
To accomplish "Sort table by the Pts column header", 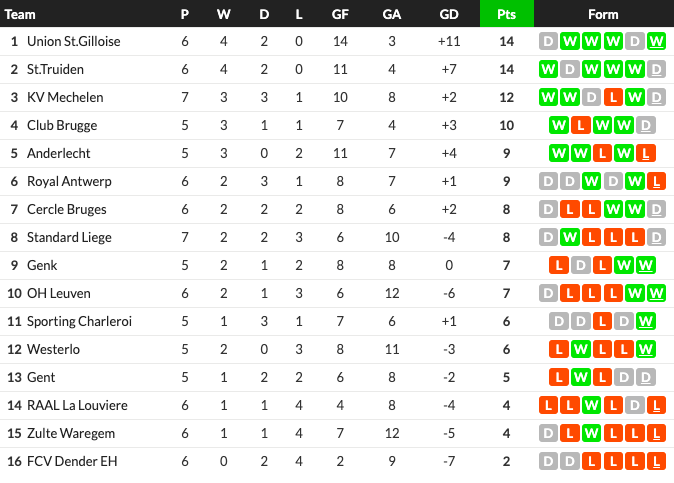I will 507,14.
